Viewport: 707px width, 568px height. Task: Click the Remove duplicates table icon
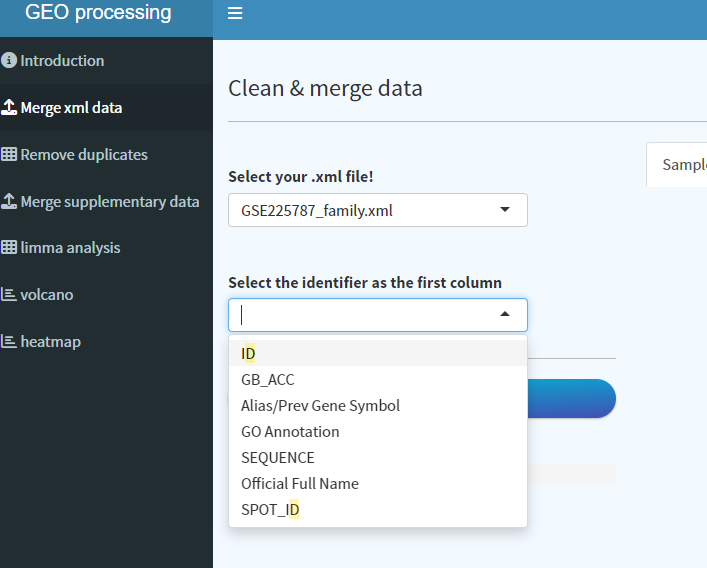click(x=9, y=154)
